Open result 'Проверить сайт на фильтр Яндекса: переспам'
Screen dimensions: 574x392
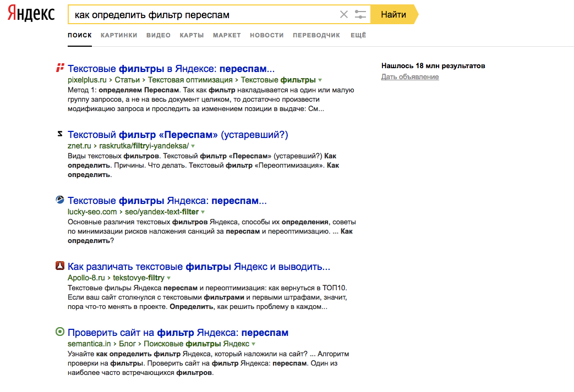click(178, 333)
